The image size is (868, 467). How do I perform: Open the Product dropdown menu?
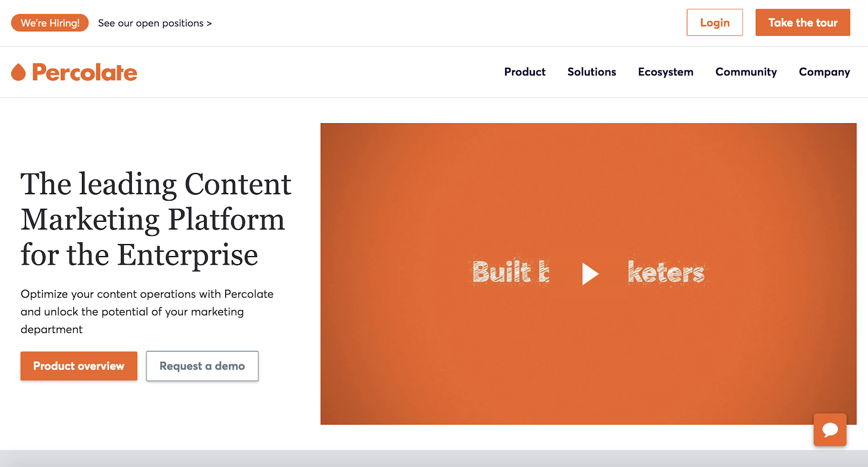coord(524,72)
